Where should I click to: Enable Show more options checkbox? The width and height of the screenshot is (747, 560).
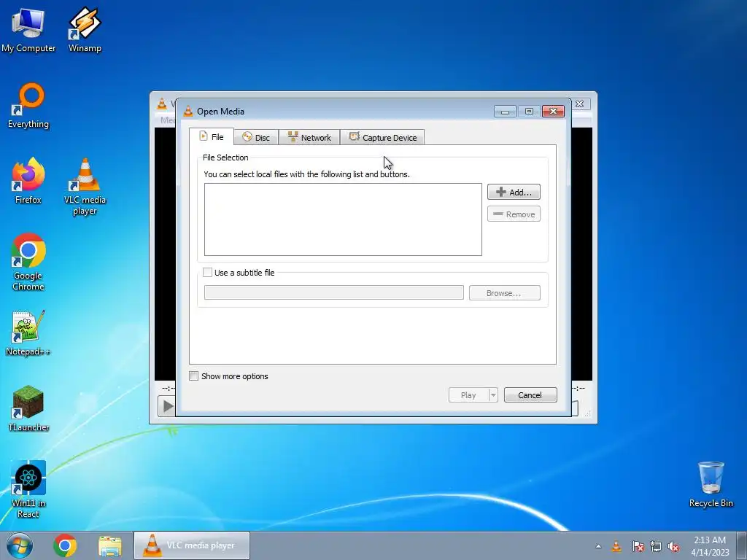(194, 376)
